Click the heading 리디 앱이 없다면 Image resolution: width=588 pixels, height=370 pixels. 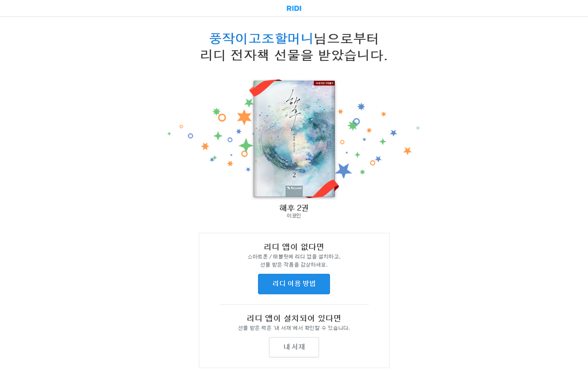point(294,247)
